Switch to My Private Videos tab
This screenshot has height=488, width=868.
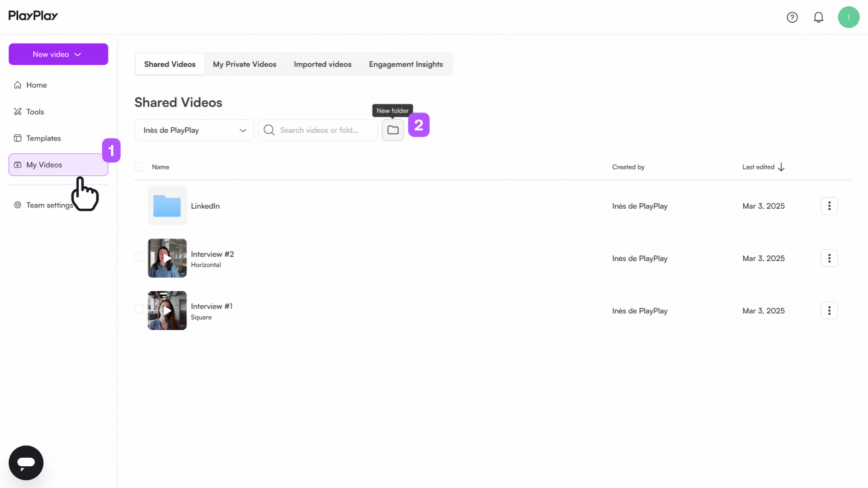click(245, 64)
